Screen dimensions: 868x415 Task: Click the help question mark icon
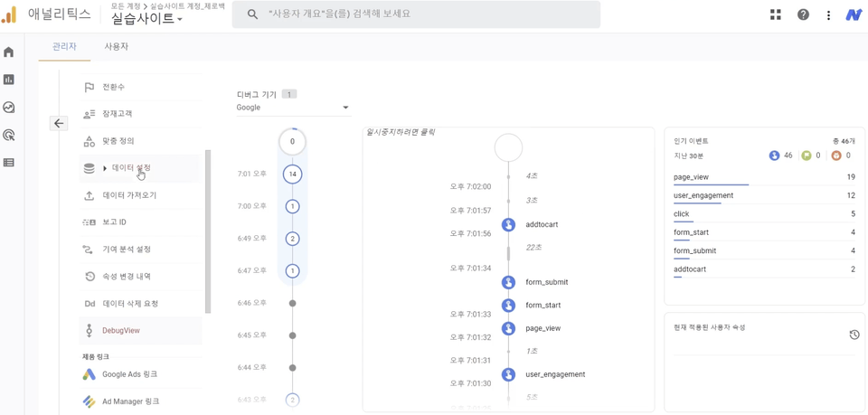tap(803, 14)
